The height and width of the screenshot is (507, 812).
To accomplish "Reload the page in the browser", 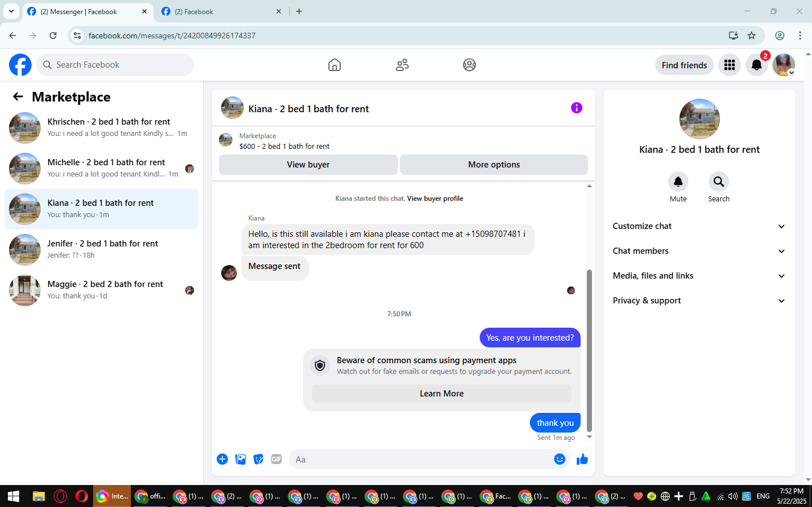I will 53,36.
